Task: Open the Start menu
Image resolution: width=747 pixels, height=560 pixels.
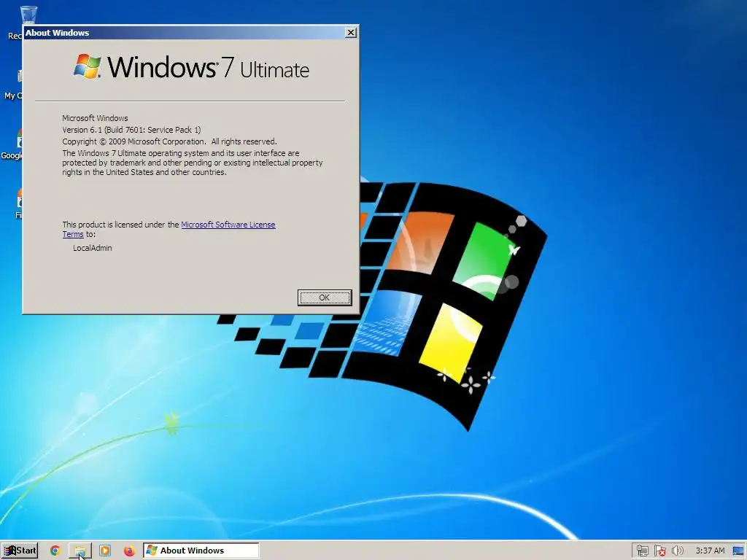Action: pyautogui.click(x=20, y=551)
